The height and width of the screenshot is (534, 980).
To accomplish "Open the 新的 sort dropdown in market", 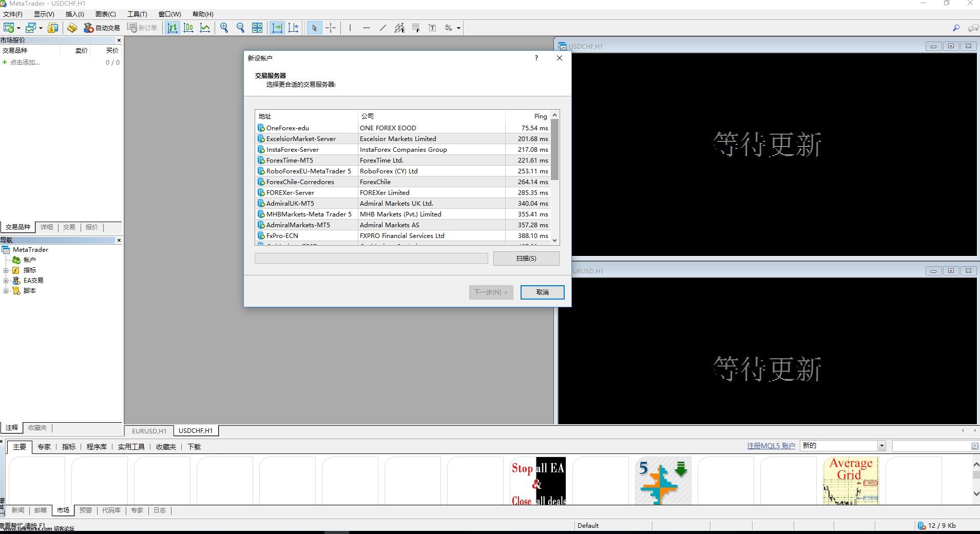I will tap(842, 446).
